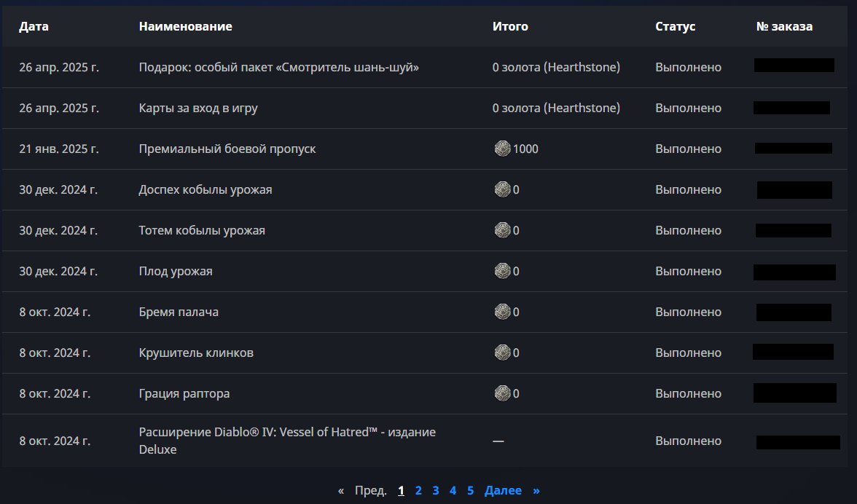
Task: Click the coin icon in the Плод урожая row
Action: click(x=502, y=272)
